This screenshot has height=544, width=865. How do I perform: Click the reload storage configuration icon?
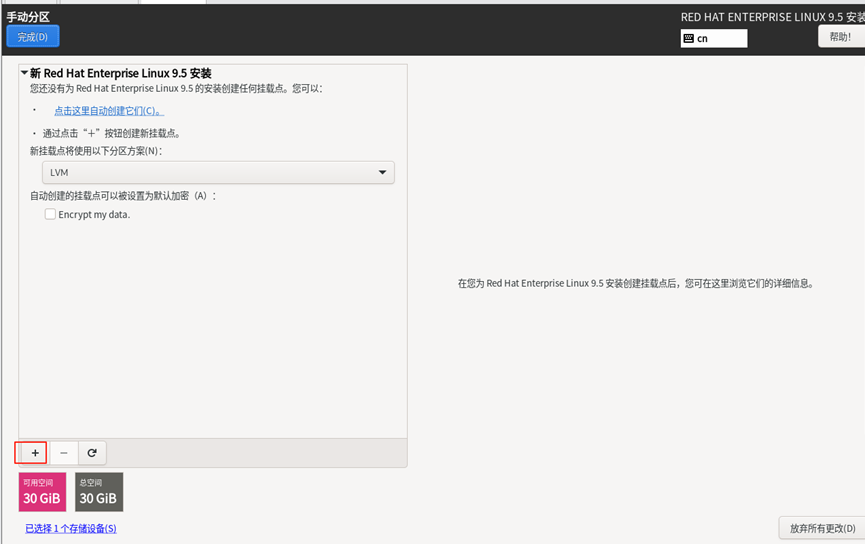(92, 453)
